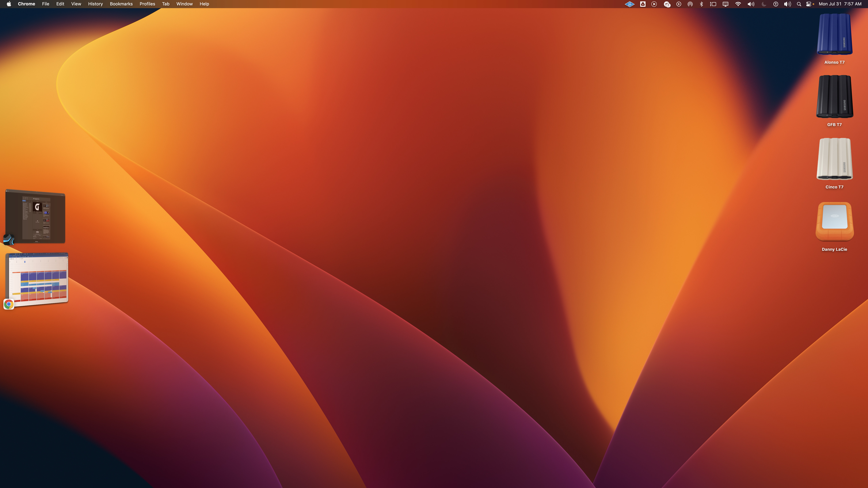Open the Bookmarks menu
Screen dimensions: 868x488
pos(121,4)
